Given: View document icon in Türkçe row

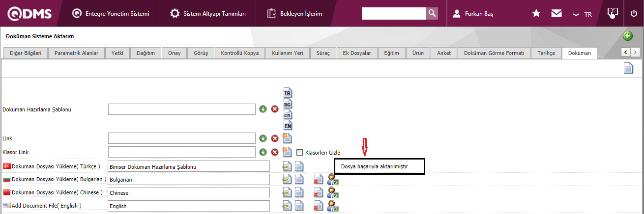Looking at the screenshot, I should pos(299,167).
